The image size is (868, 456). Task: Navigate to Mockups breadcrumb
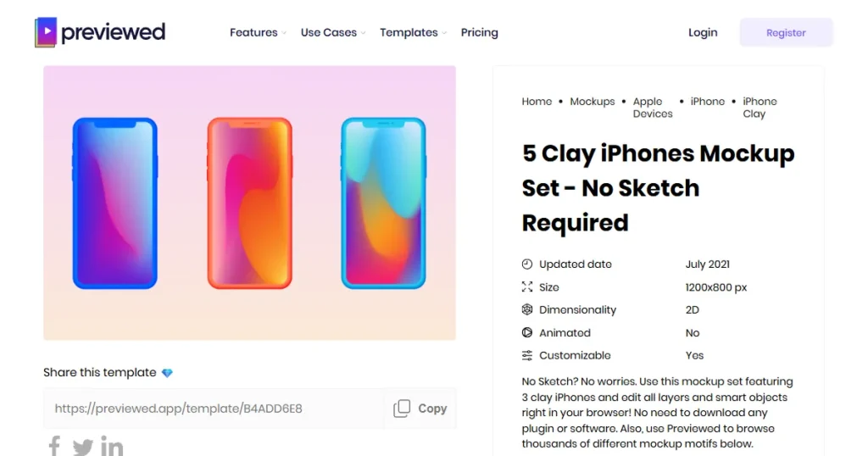coord(593,102)
